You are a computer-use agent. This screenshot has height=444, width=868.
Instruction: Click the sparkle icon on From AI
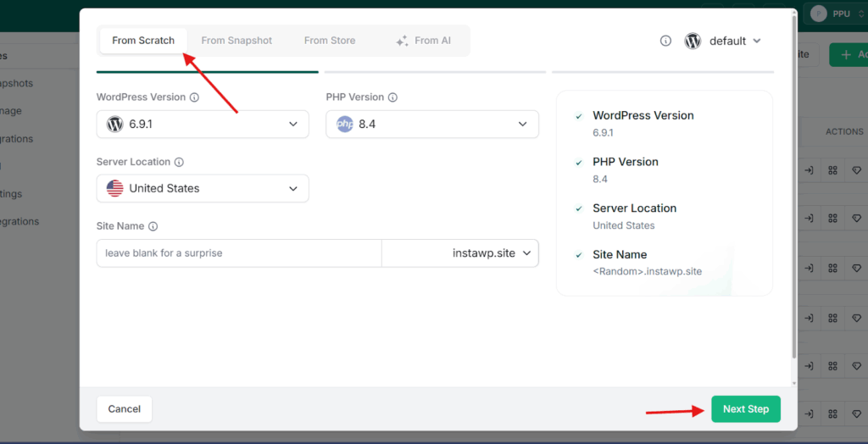pyautogui.click(x=402, y=41)
